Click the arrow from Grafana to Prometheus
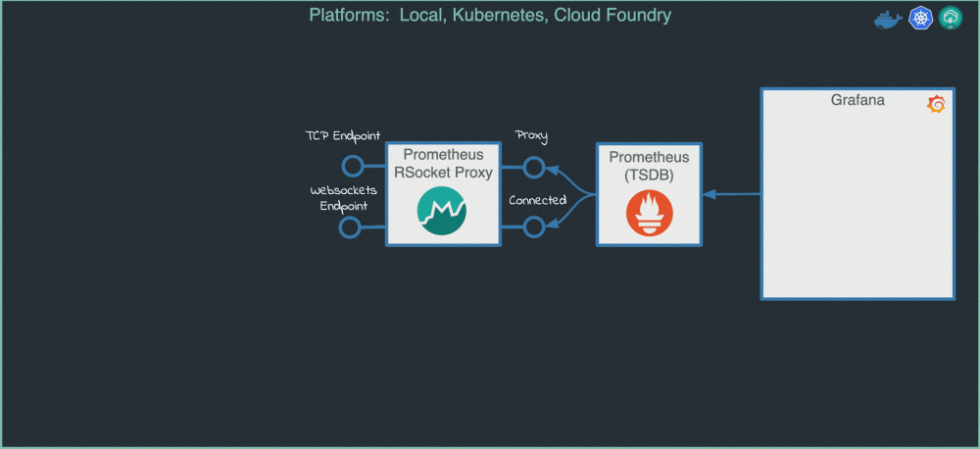The height and width of the screenshot is (449, 980). 731,194
